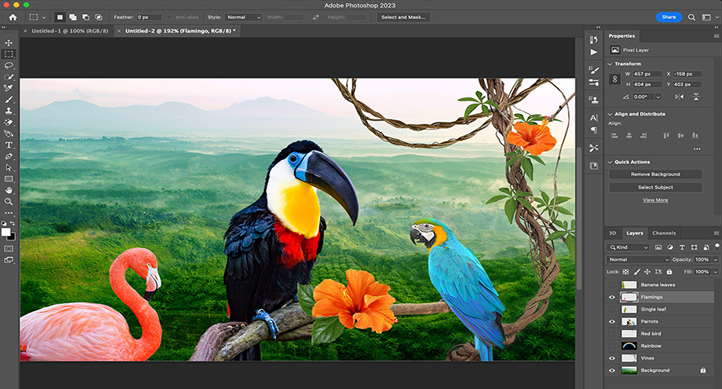
Task: Collapse the Quick Actions section
Action: (610, 162)
